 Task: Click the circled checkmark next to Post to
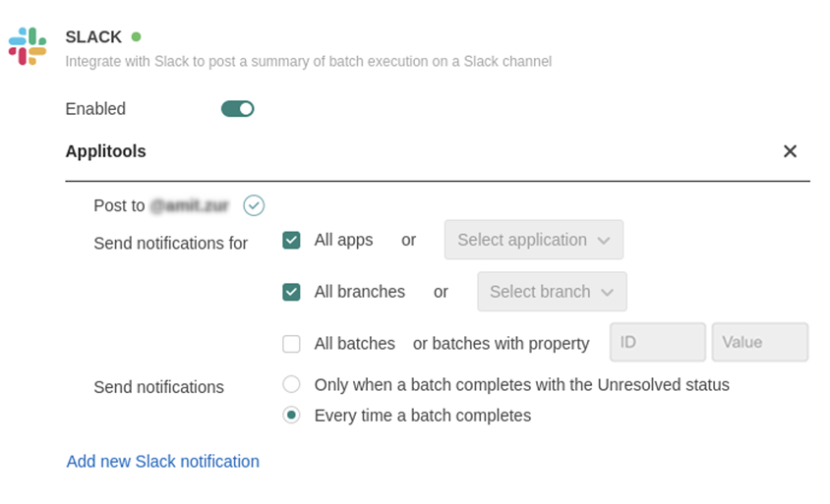pyautogui.click(x=254, y=205)
